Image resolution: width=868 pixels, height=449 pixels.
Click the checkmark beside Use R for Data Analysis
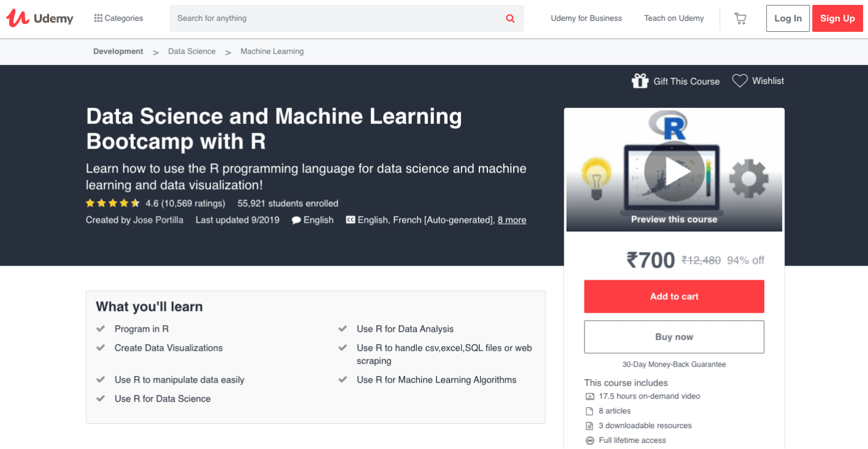tap(343, 329)
